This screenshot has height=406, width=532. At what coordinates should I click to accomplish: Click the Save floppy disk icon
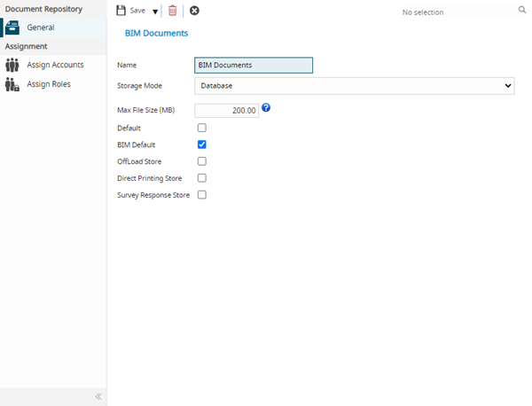(x=121, y=11)
